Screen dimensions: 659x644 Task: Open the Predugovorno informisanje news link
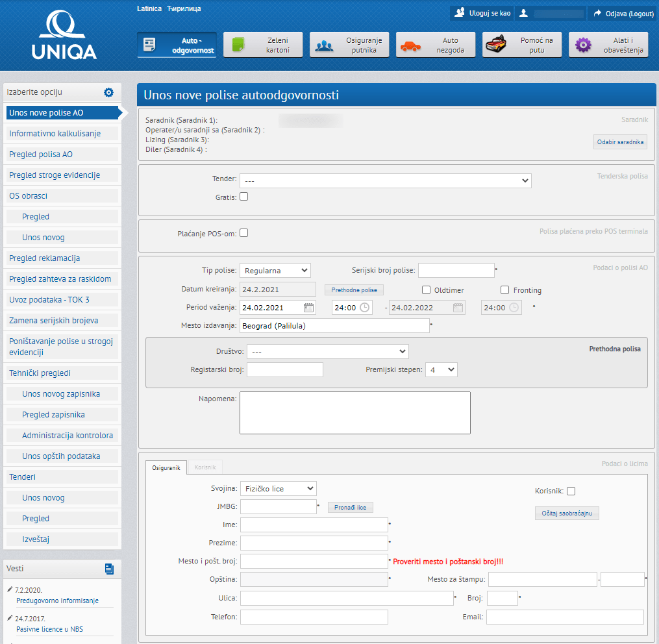tap(57, 601)
